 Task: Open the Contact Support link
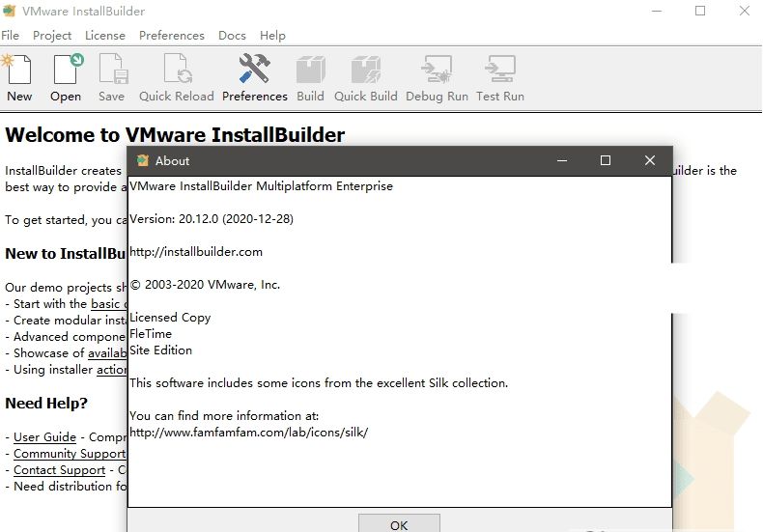(x=59, y=470)
